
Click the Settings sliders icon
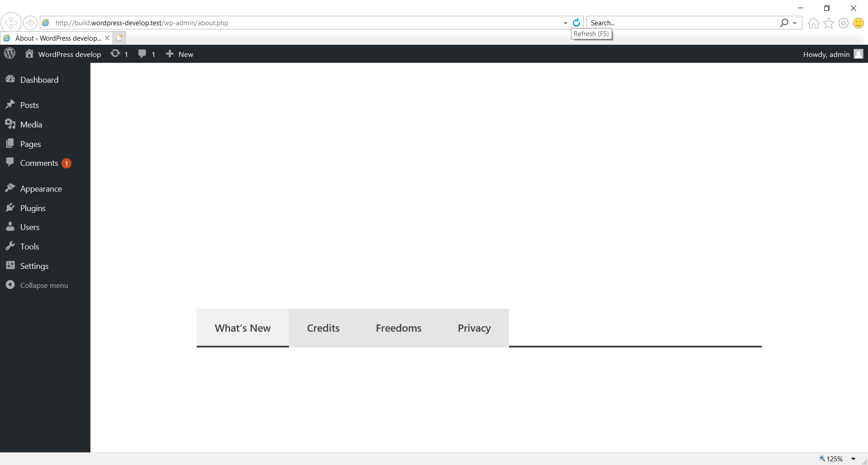coord(10,266)
